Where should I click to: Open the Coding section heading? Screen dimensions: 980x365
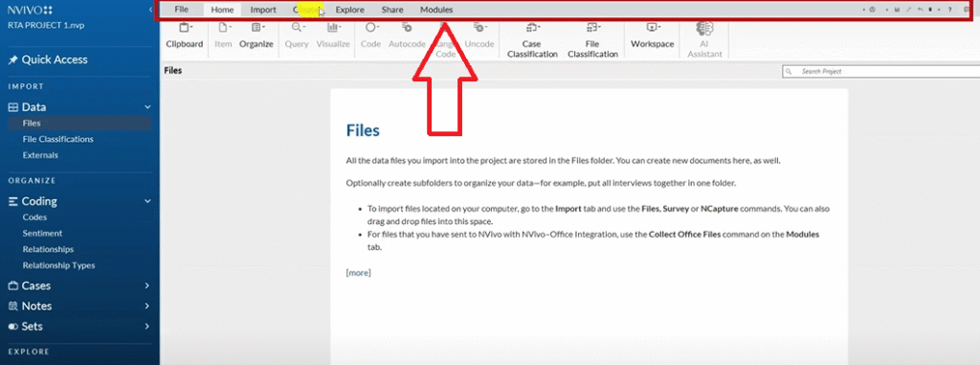(x=39, y=201)
